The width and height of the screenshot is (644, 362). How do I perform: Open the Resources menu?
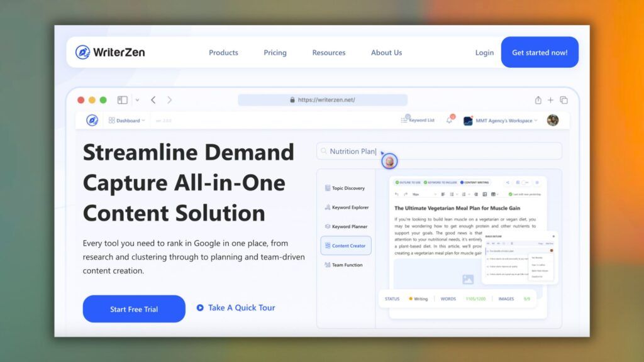pyautogui.click(x=328, y=53)
